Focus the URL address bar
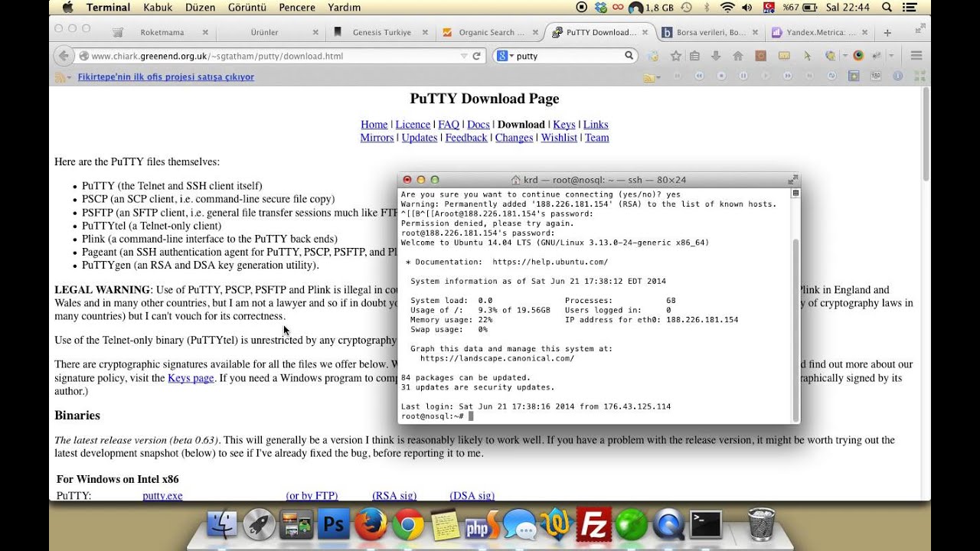Screen dimensions: 980x551 point(273,56)
